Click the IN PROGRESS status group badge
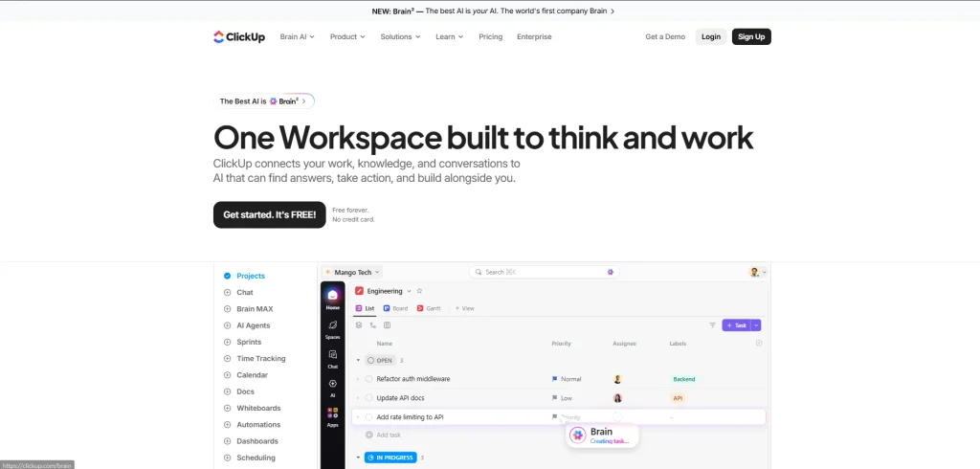This screenshot has width=980, height=469. [390, 458]
